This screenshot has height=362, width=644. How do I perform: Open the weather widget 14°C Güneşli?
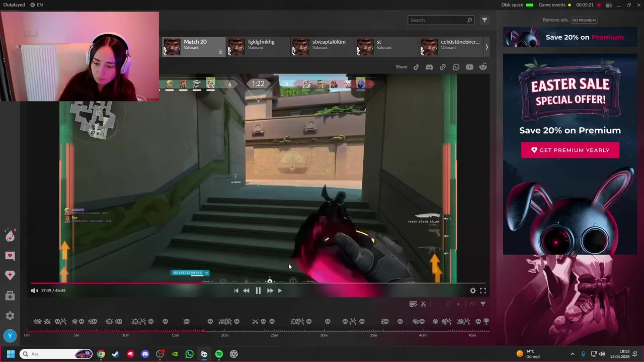(528, 354)
